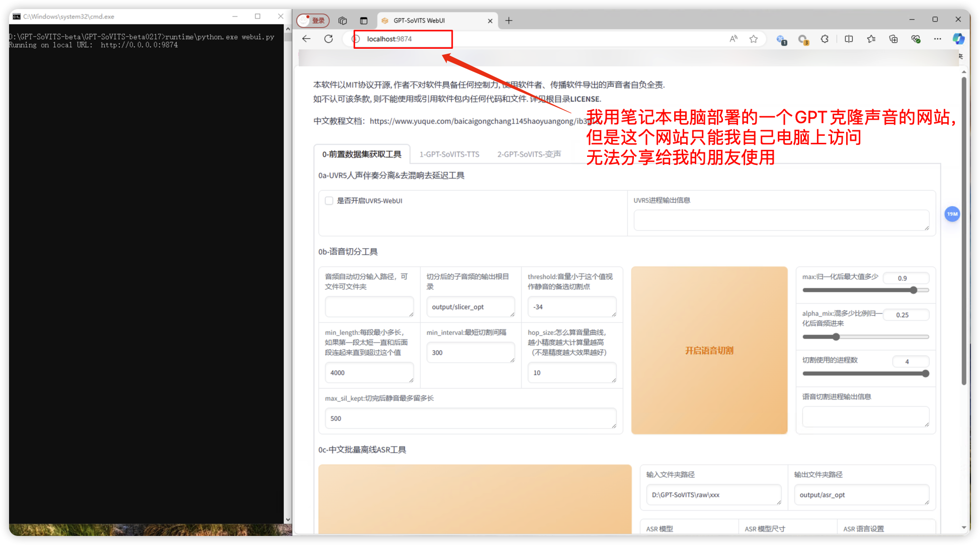980x545 pixels.
Task: Click the threshold input field showing -34
Action: click(x=571, y=307)
